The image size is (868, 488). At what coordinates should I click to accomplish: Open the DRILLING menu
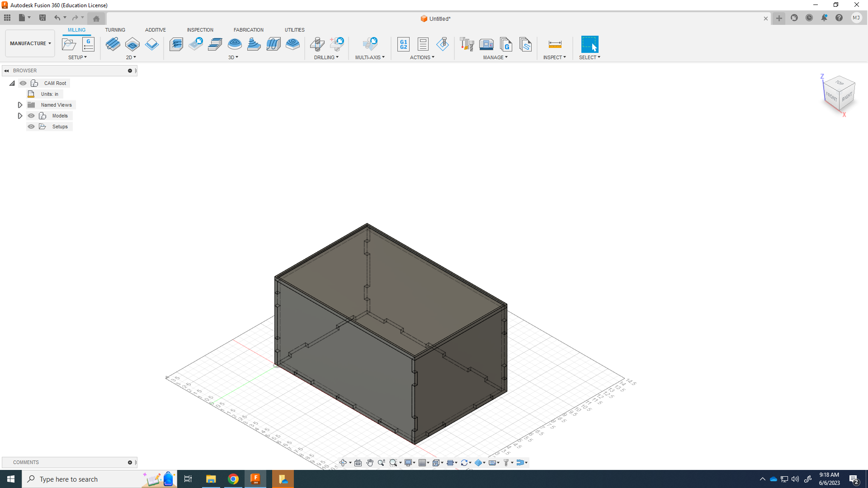(x=326, y=57)
